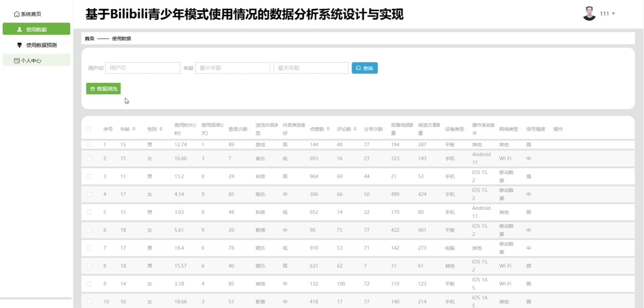
Task: Click the page title heading text
Action: coord(244,14)
